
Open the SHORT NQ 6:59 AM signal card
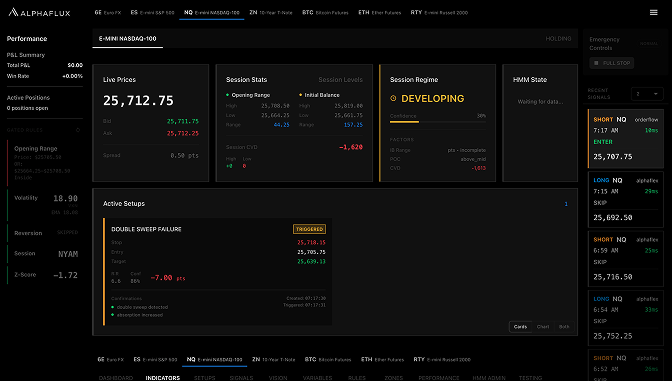point(626,258)
